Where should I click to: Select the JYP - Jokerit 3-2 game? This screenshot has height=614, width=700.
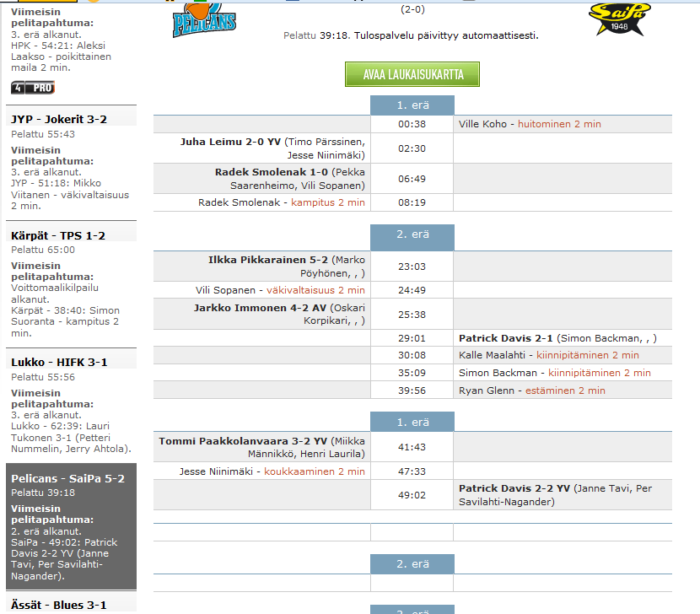59,120
